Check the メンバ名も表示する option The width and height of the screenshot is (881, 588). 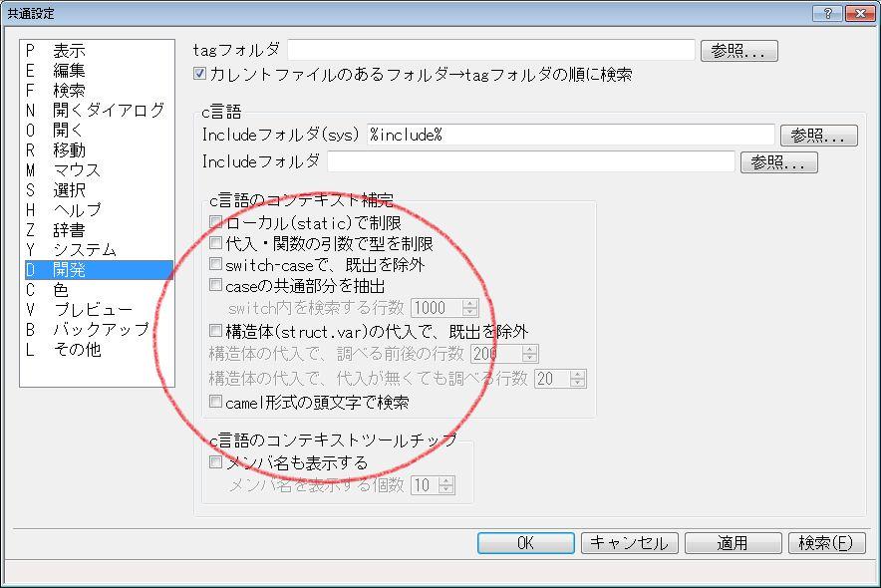pos(216,463)
